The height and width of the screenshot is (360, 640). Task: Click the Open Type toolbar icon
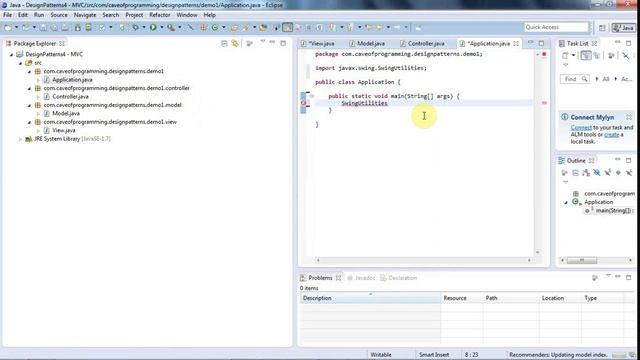click(x=234, y=27)
